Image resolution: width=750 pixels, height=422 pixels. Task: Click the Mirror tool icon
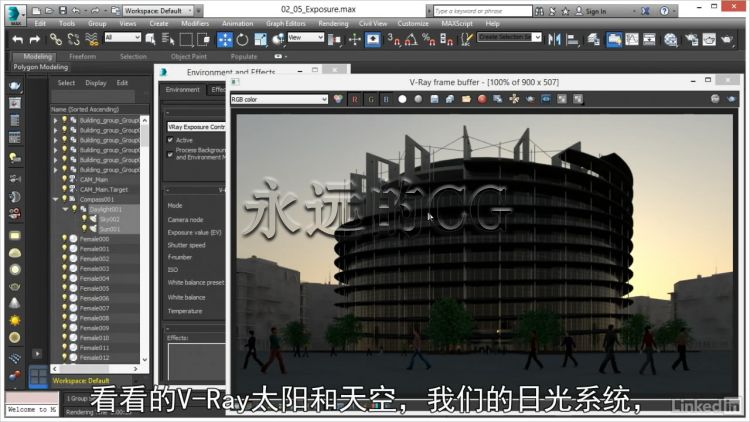pos(554,39)
